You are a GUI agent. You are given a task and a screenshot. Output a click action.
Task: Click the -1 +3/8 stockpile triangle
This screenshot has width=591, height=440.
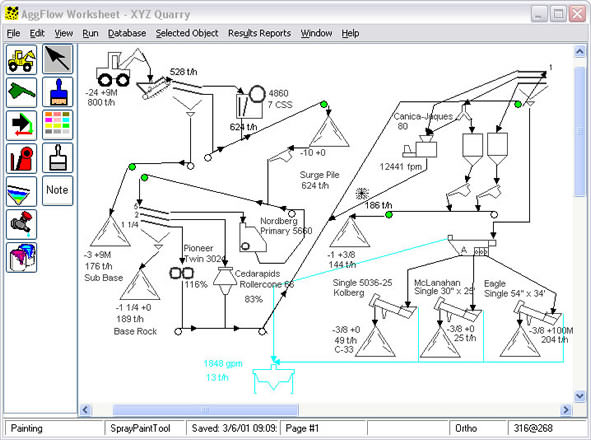[x=350, y=231]
